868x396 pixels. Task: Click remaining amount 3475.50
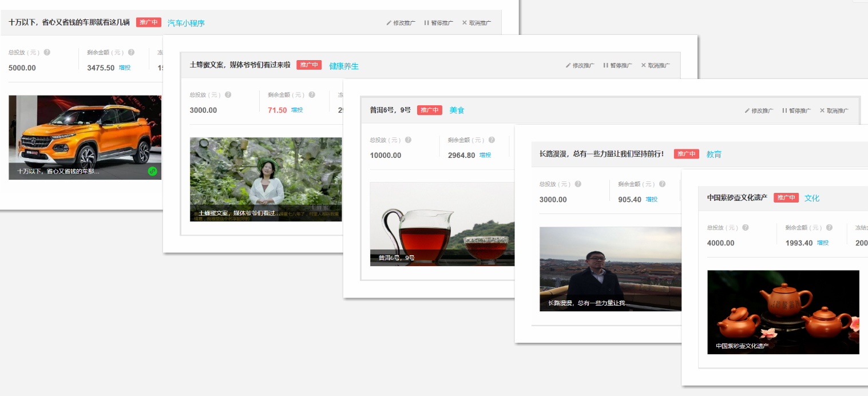pos(101,68)
